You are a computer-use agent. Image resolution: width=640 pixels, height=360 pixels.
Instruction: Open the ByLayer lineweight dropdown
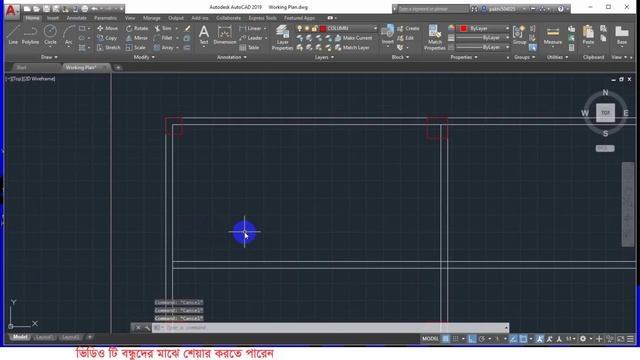[507, 38]
